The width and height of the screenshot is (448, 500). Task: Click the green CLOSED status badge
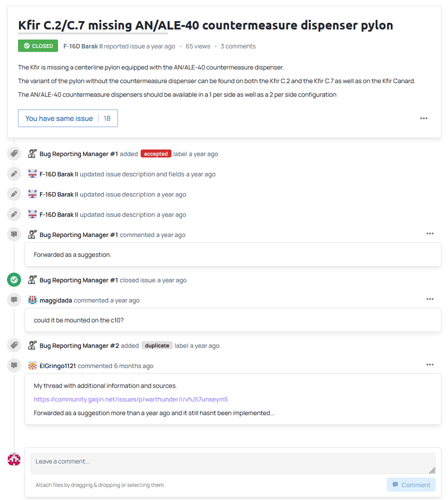click(x=38, y=46)
